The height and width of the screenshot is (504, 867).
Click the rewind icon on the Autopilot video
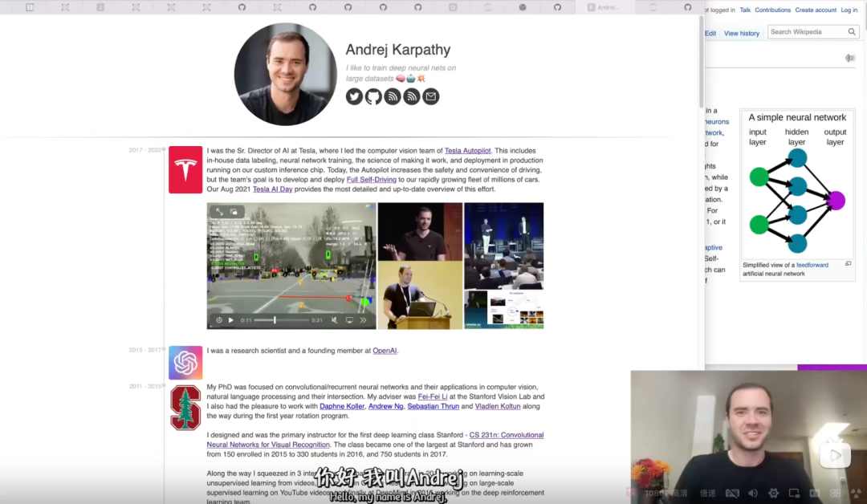point(219,320)
